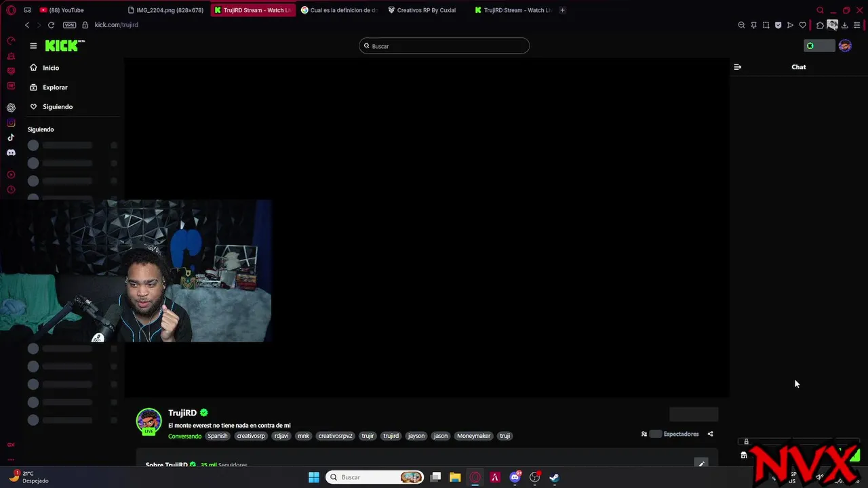Open the Conversando category link
Image resolution: width=868 pixels, height=488 pixels.
coord(184,436)
